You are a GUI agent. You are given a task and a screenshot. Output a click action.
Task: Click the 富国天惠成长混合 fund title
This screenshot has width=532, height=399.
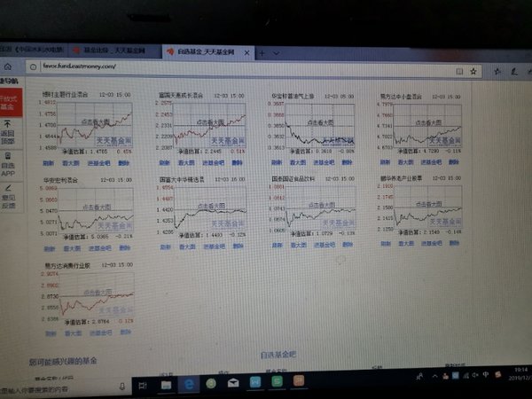[181, 96]
